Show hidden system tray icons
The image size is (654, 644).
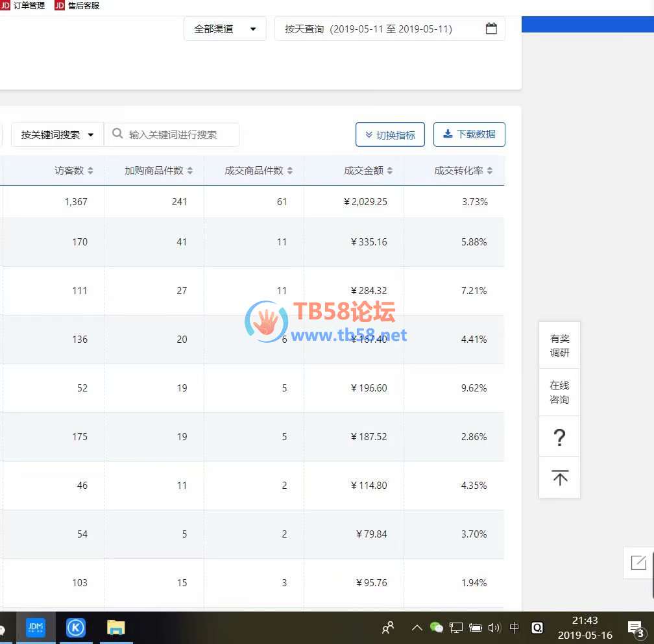tap(417, 628)
